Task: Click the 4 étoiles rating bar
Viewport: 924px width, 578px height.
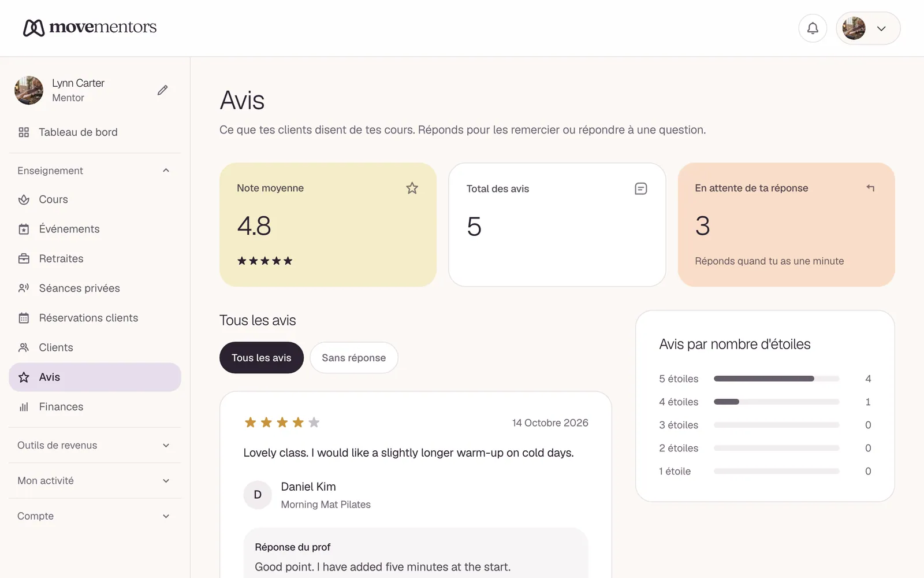Action: tap(777, 402)
